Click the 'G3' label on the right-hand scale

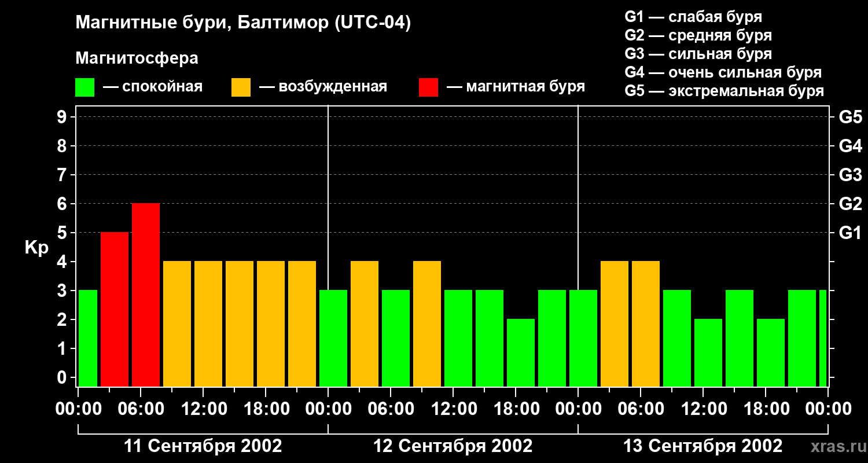click(850, 175)
